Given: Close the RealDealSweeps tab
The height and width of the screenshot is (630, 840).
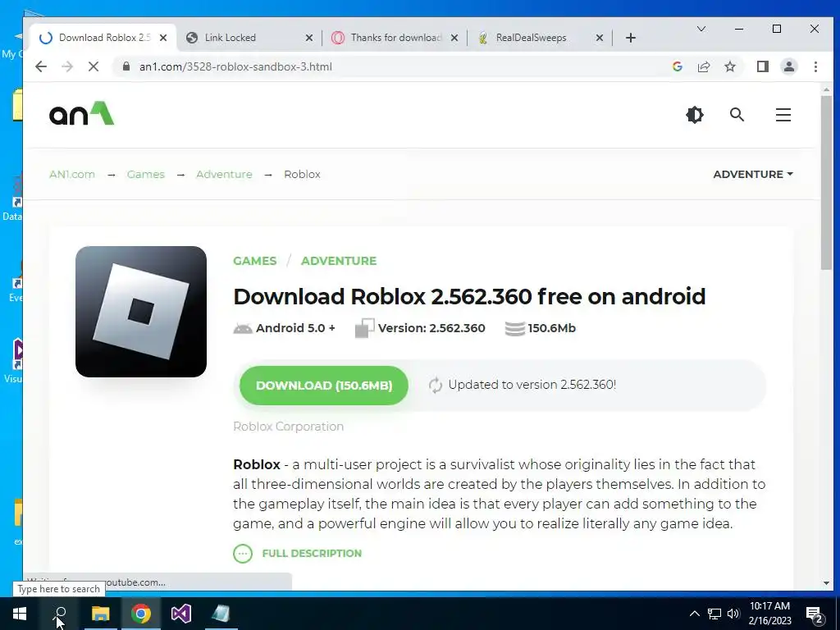Looking at the screenshot, I should tap(600, 38).
